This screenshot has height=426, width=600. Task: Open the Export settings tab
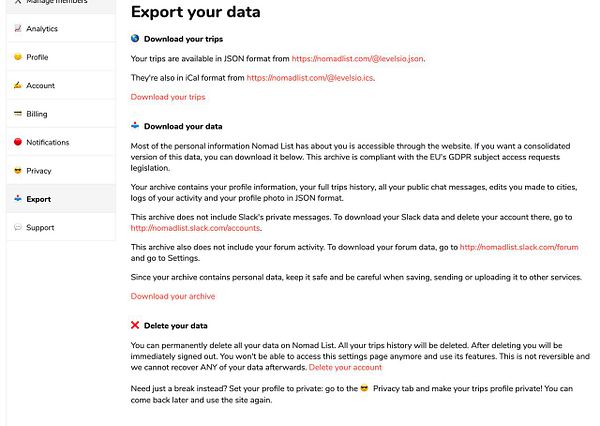(61, 199)
